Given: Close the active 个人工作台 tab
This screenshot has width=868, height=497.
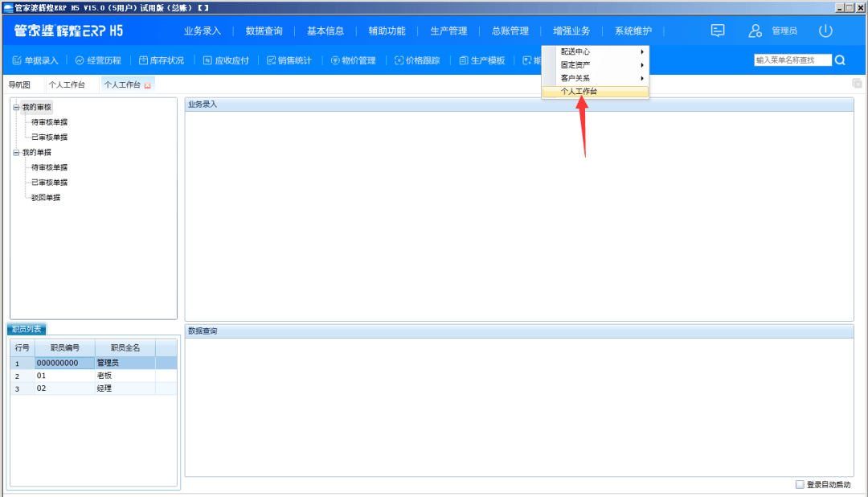Looking at the screenshot, I should (x=147, y=85).
